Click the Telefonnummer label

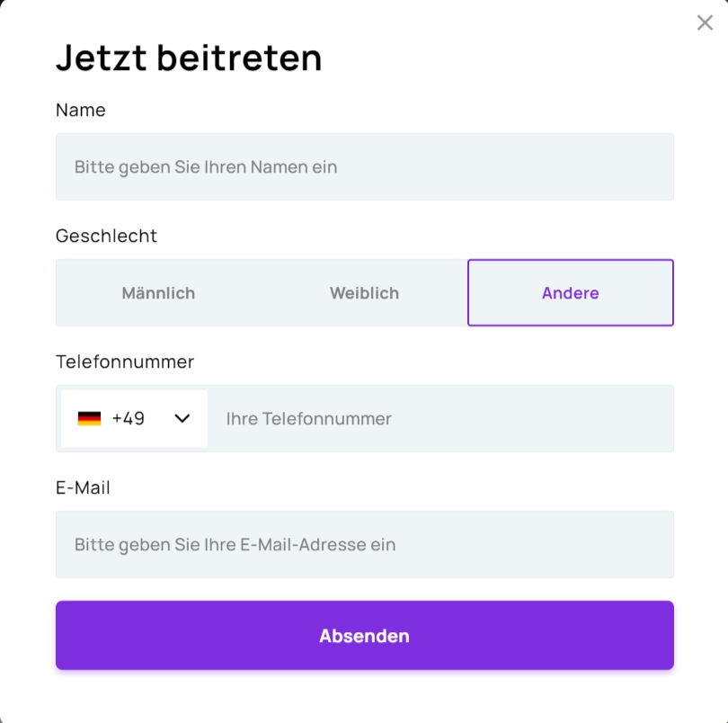(125, 362)
